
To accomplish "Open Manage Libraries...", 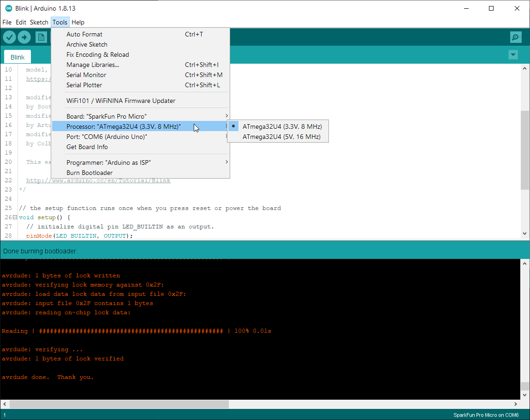I will tap(141, 65).
